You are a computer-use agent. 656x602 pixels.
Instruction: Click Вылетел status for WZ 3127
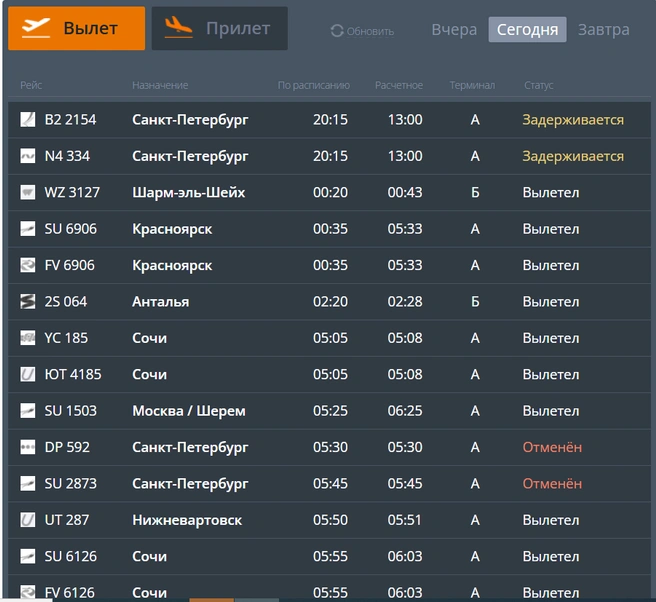[551, 192]
